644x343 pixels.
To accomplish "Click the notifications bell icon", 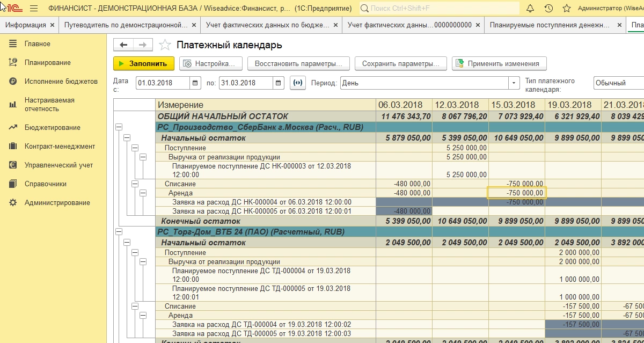I will 530,9.
